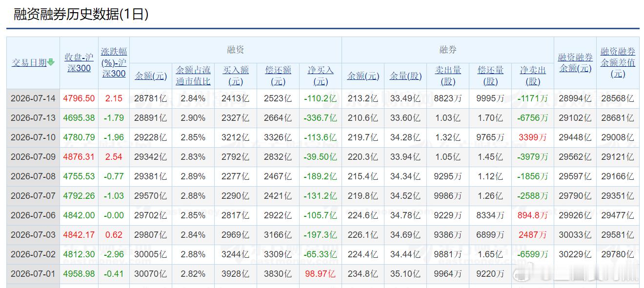Click sell volume 8823万
The height and width of the screenshot is (288, 644).
[x=448, y=98]
